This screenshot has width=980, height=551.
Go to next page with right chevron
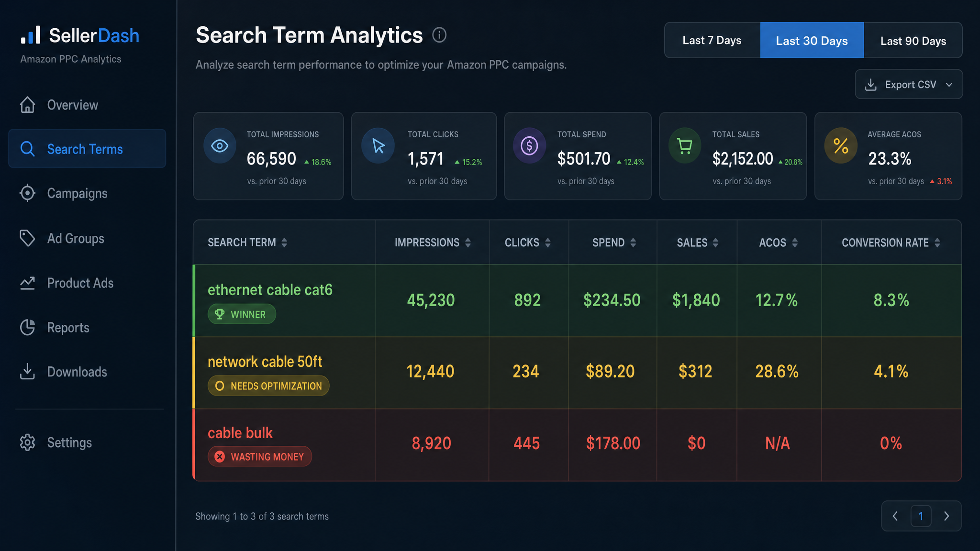(x=946, y=516)
